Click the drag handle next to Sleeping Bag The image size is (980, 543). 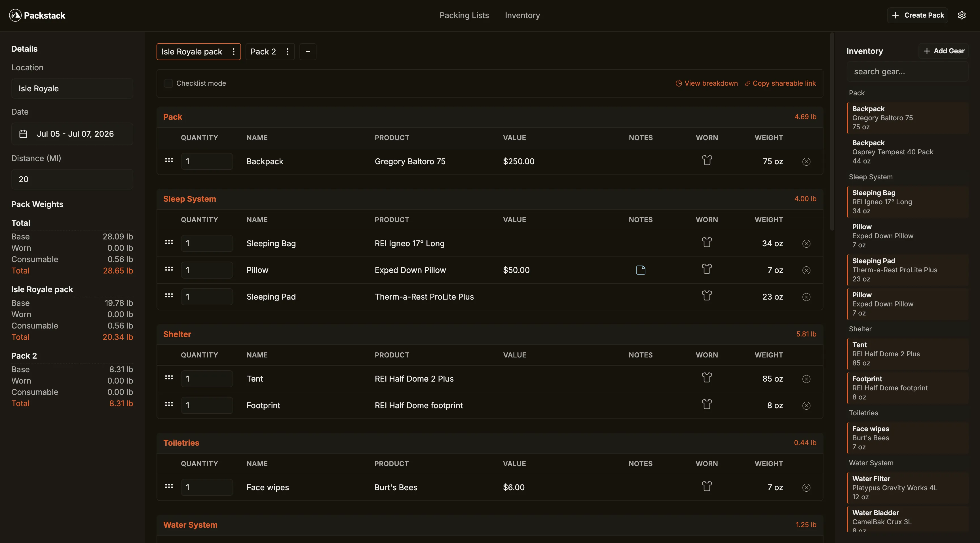click(168, 242)
